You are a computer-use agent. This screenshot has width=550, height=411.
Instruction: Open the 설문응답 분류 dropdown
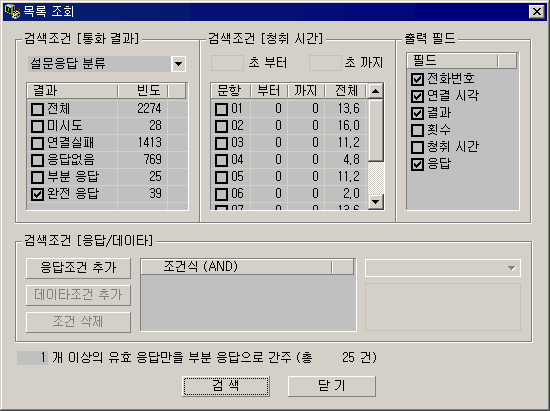pyautogui.click(x=179, y=64)
